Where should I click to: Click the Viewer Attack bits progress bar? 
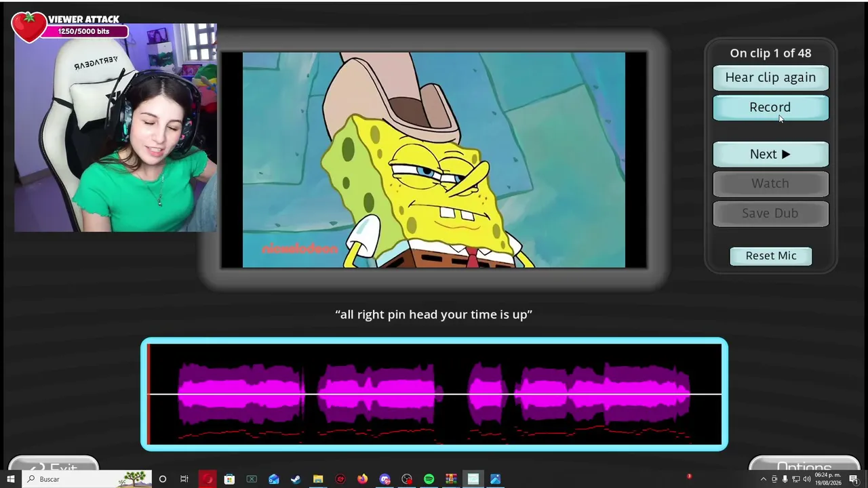click(84, 31)
